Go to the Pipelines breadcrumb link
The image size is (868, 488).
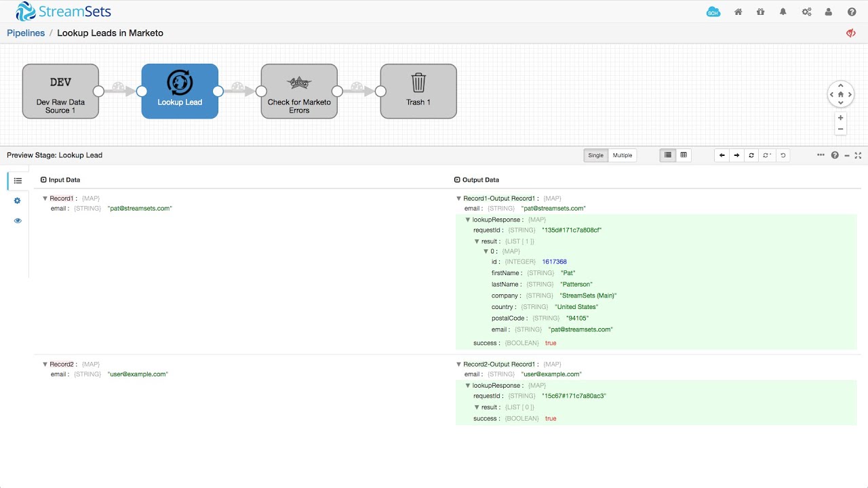pos(26,33)
